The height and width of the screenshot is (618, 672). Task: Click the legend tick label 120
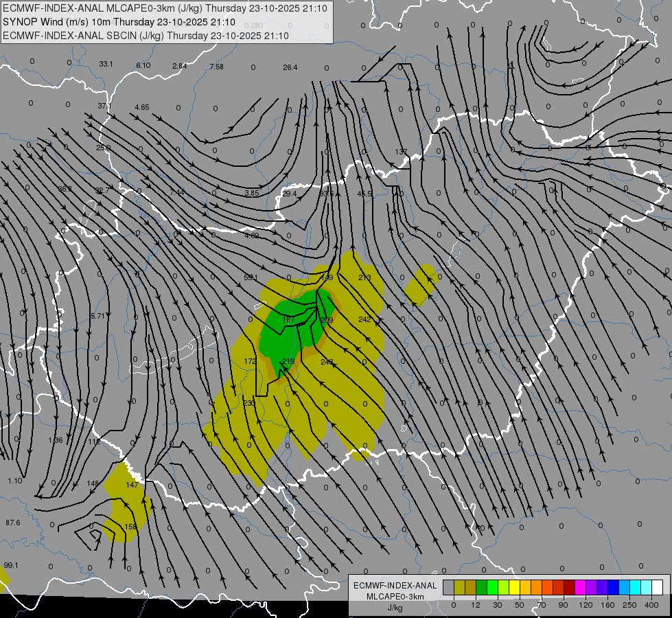(586, 605)
